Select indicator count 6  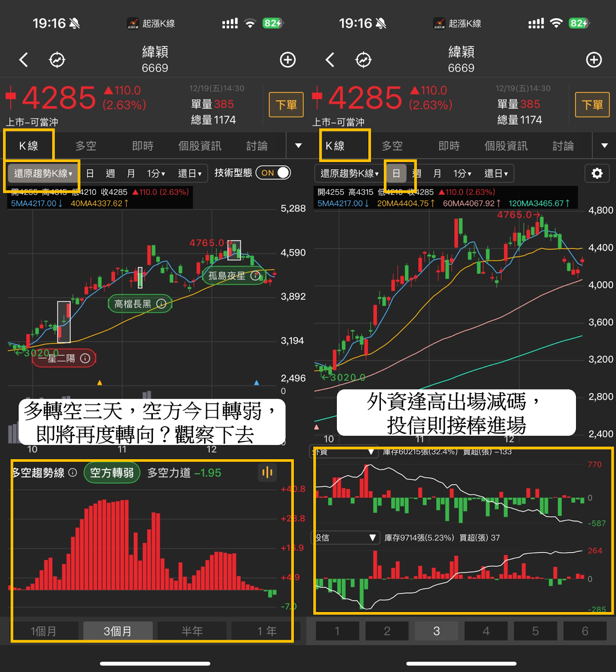(x=585, y=631)
